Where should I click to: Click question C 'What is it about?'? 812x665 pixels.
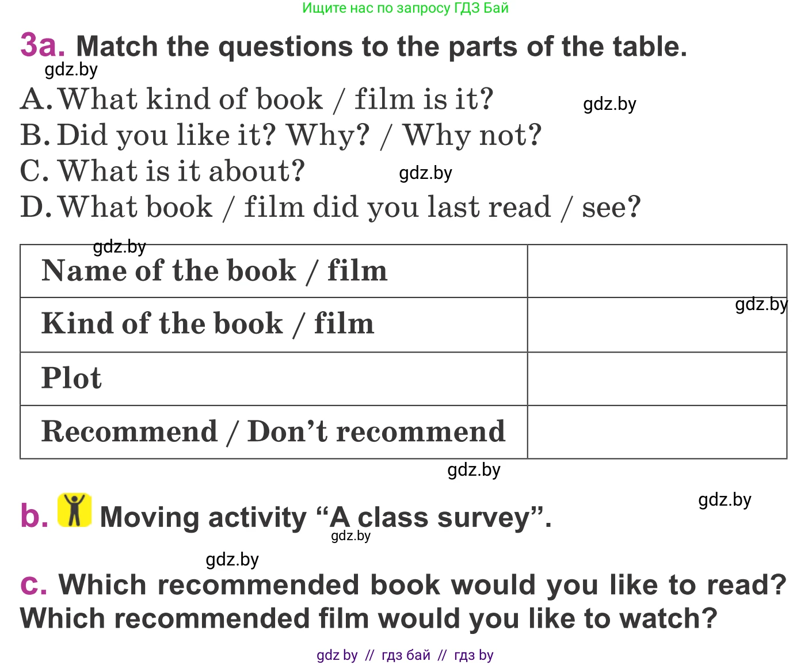coord(163,171)
